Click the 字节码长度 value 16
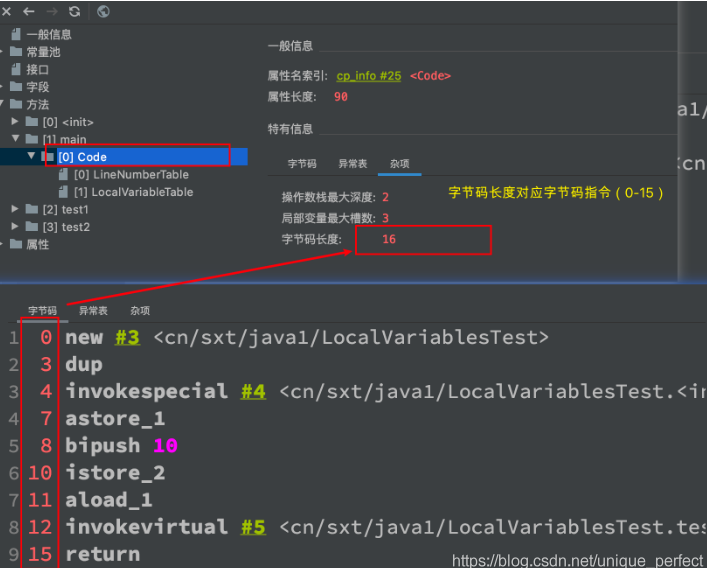 [389, 239]
